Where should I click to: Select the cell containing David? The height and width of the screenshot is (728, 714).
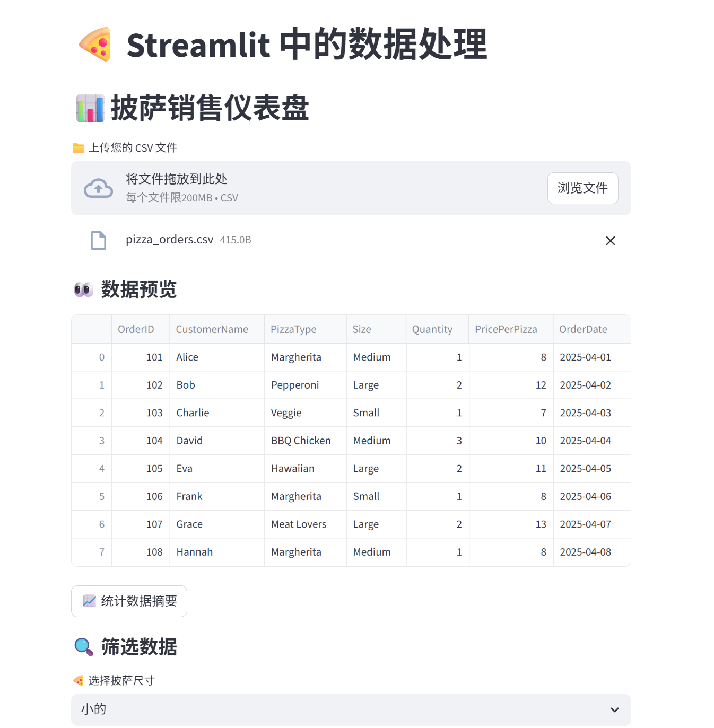217,441
